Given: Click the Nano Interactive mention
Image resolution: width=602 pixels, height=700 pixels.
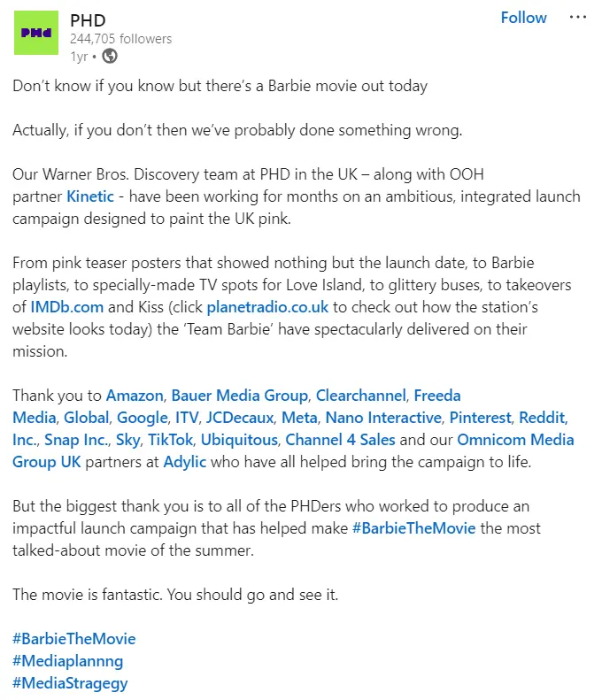Looking at the screenshot, I should click(383, 417).
